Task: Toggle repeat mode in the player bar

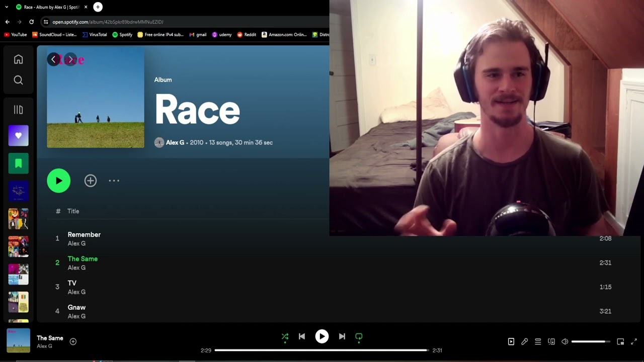Action: 359,336
